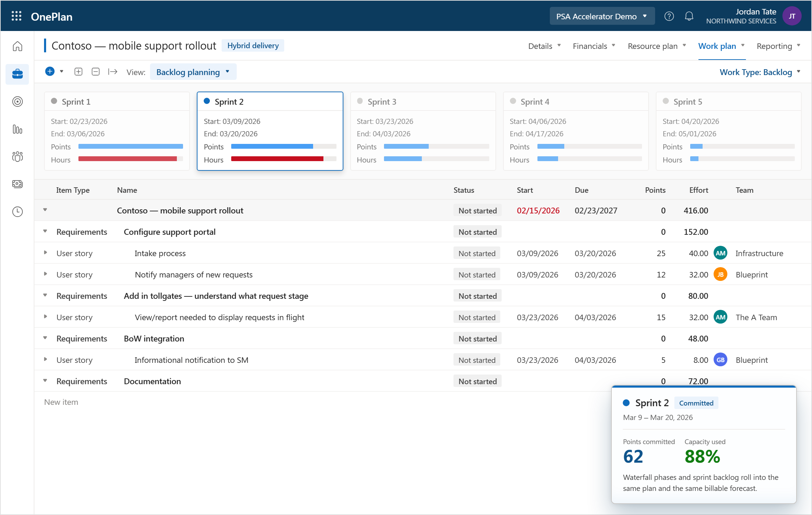This screenshot has height=515, width=812.
Task: Select the Sprint 1 card
Action: 117,131
